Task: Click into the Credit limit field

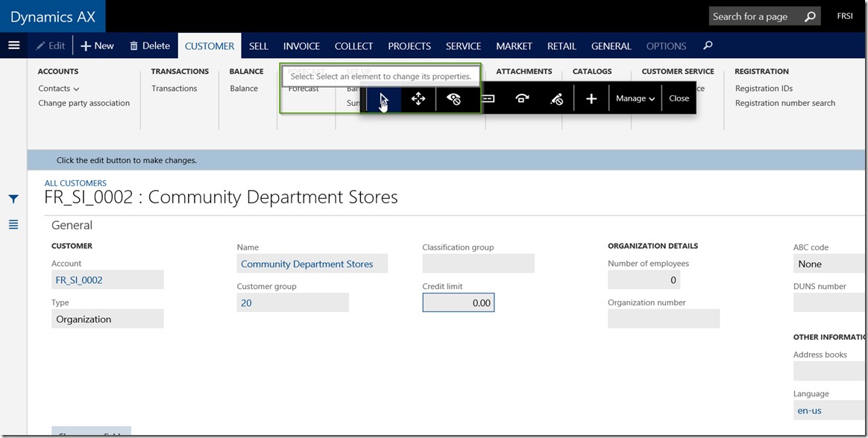Action: [x=458, y=302]
